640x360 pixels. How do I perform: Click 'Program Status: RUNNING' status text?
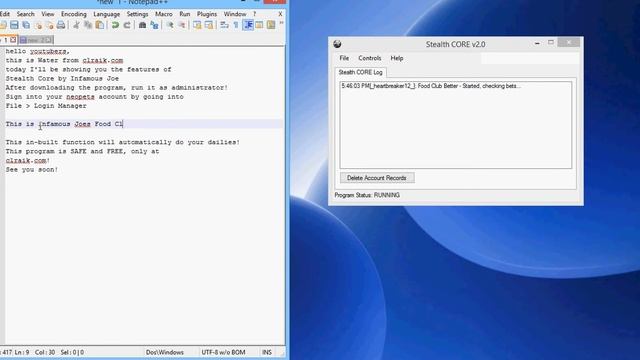(x=367, y=195)
